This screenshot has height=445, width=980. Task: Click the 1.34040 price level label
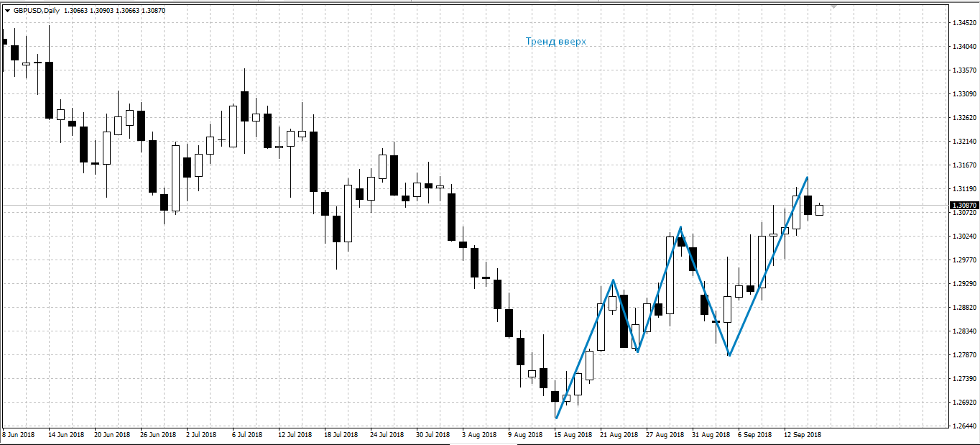tap(964, 47)
